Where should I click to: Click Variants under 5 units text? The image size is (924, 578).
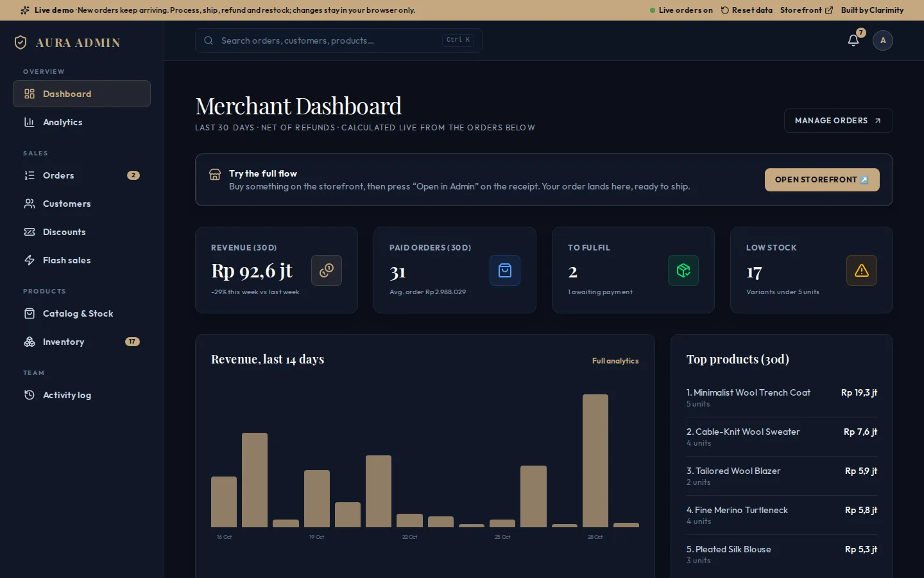pyautogui.click(x=782, y=292)
